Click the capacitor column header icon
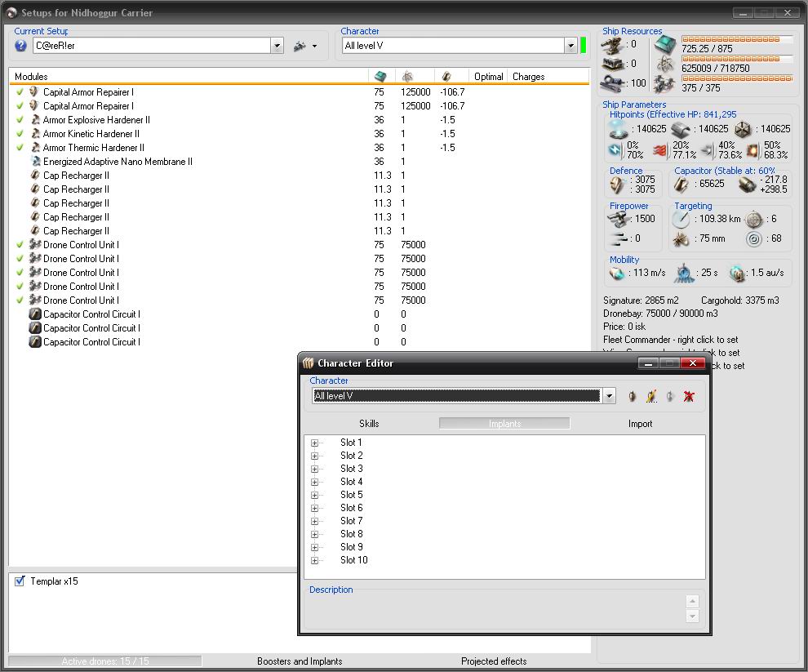The image size is (808, 672). (446, 76)
